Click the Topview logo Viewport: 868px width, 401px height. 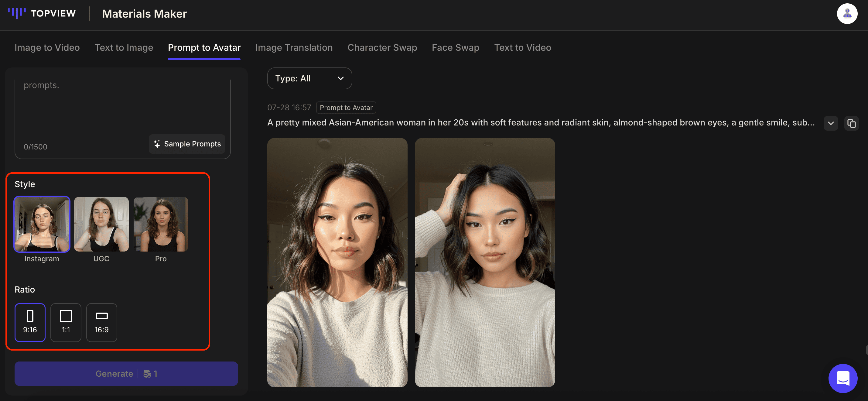click(x=41, y=13)
